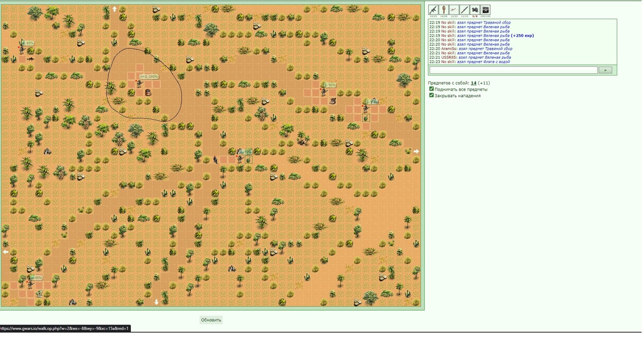Click the log entry 'взял предмет Фляга с водой'
Screen dimensions: 644x362
(484, 62)
